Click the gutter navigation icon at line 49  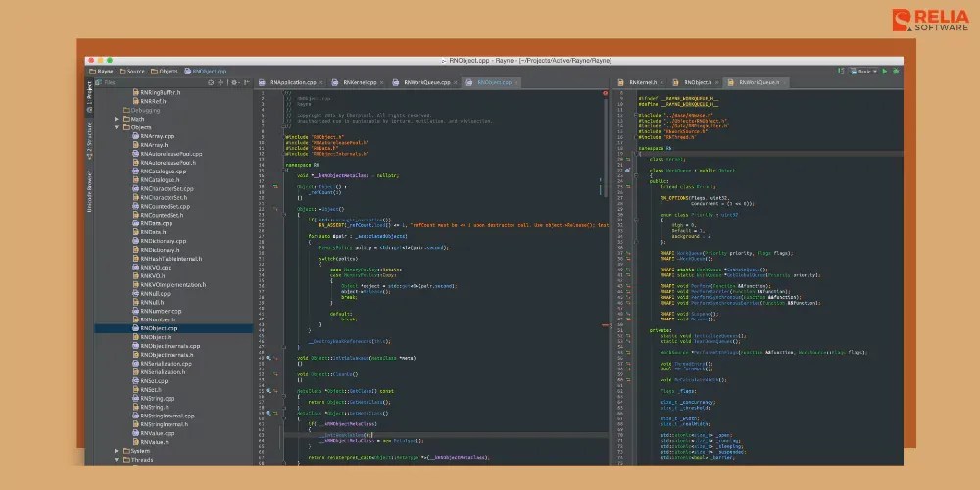pos(269,358)
